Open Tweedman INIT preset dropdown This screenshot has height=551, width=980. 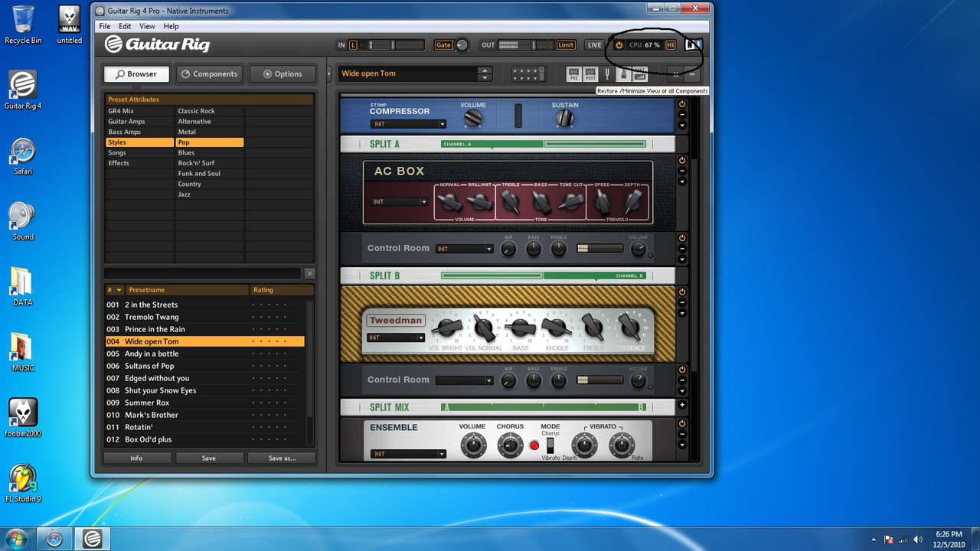(x=396, y=337)
